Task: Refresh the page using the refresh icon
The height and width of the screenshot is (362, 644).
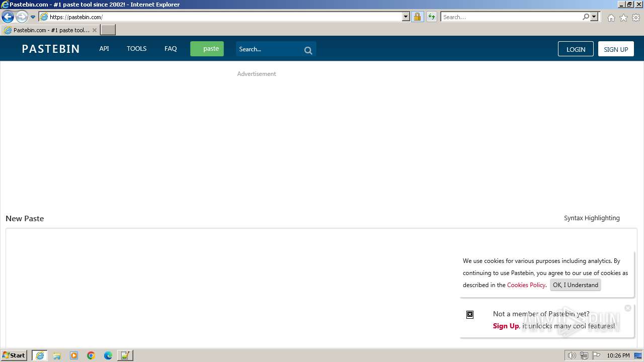Action: pos(432,17)
